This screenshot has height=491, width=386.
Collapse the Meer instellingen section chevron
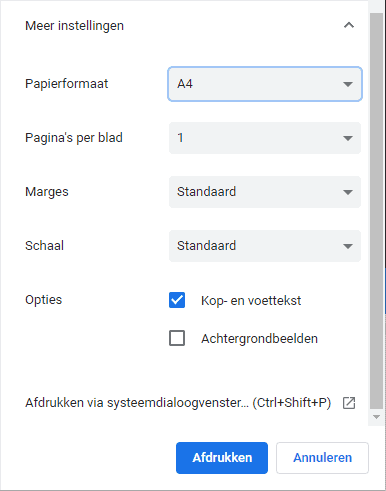click(349, 25)
